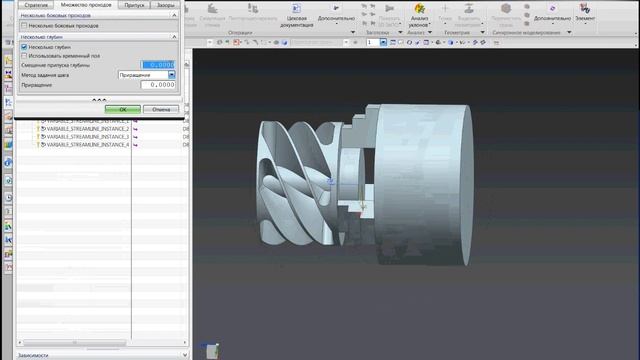Open Дополнительно in Синхронное моделирование
Image resolution: width=640 pixels, height=360 pixels.
point(552,13)
